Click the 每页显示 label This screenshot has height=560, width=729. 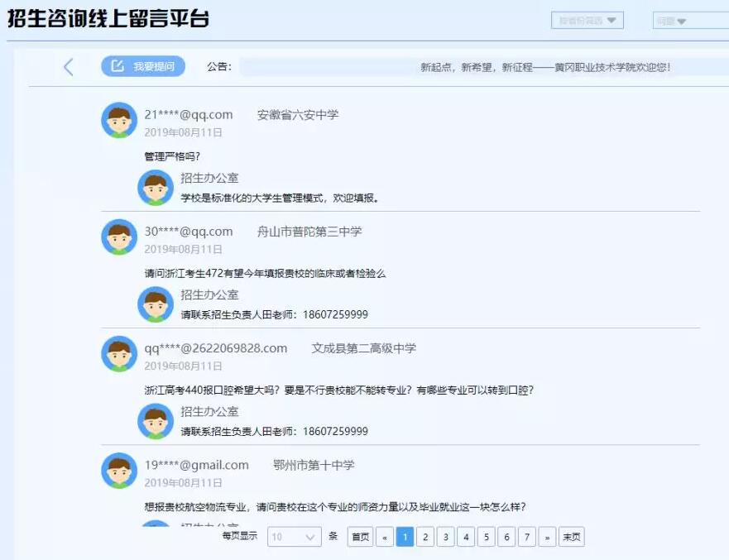tap(239, 536)
